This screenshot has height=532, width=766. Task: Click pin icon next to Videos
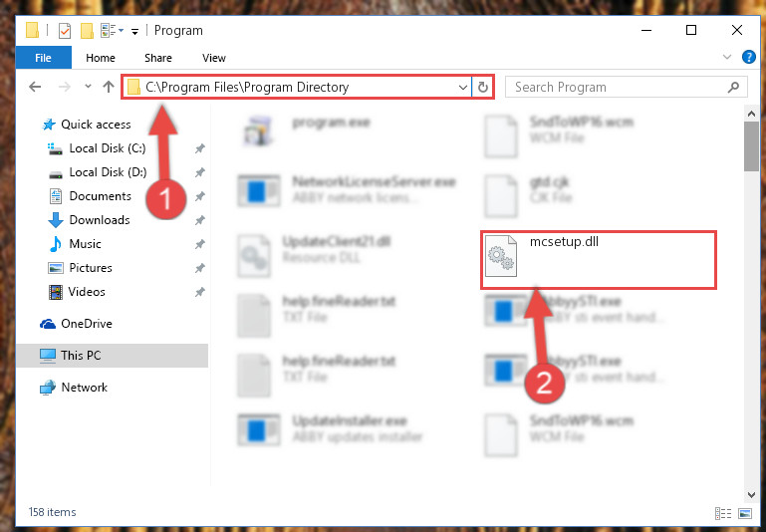coord(200,292)
